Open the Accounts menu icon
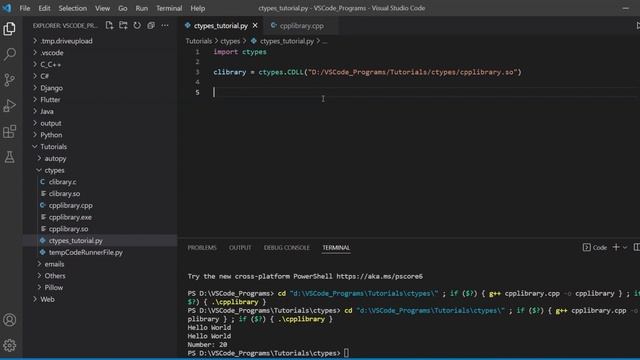 (x=9, y=320)
